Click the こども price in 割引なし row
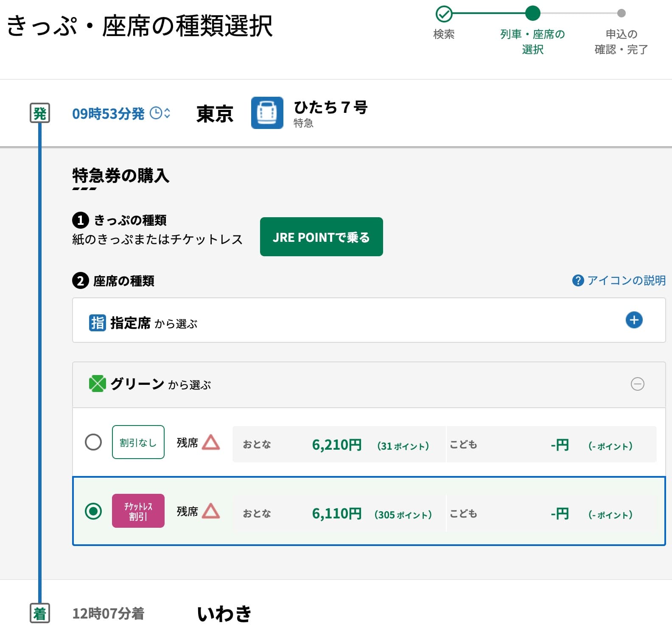 560,445
